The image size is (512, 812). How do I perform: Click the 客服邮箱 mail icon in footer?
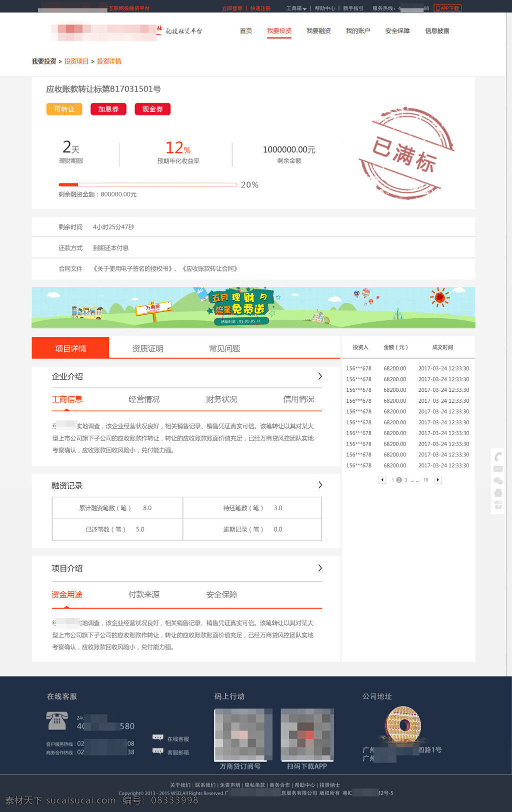click(x=158, y=752)
